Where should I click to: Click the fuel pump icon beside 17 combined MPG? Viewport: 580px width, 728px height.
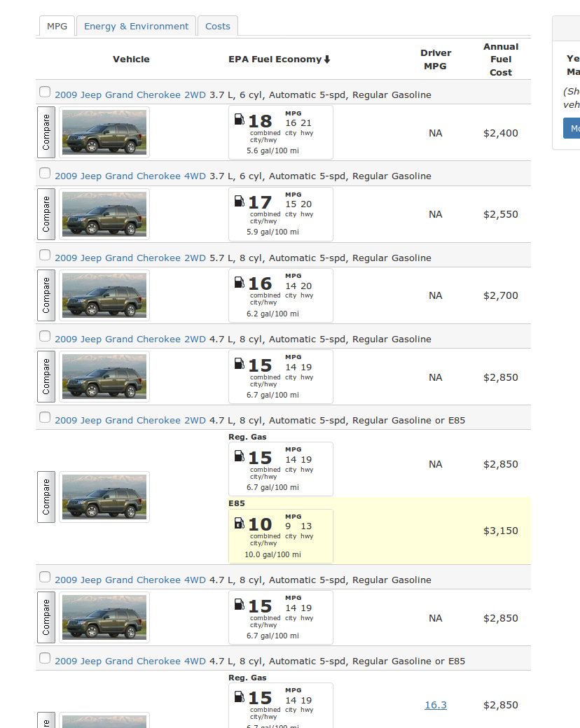coord(240,201)
